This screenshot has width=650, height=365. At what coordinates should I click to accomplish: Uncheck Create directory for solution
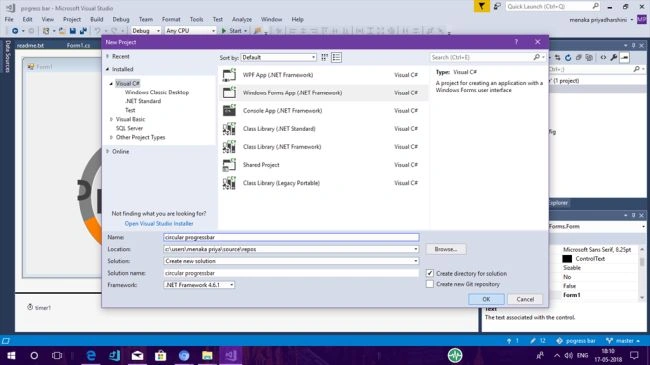(x=430, y=273)
